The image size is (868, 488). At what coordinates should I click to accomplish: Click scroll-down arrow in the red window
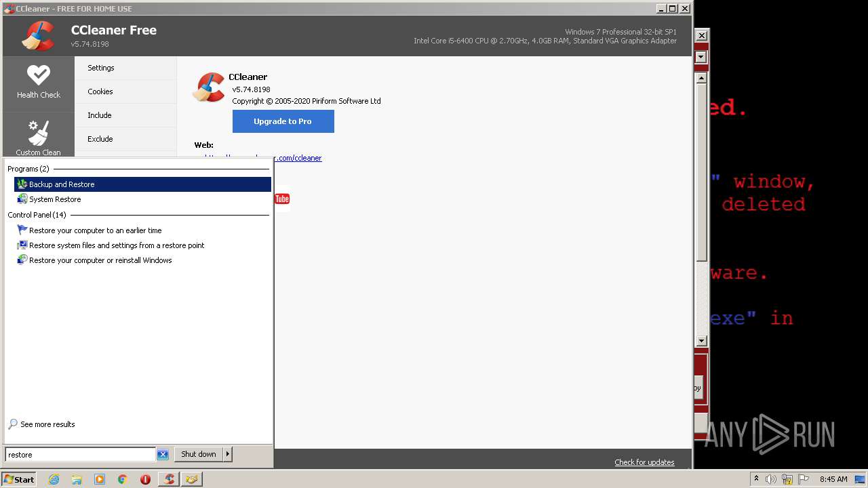point(701,341)
